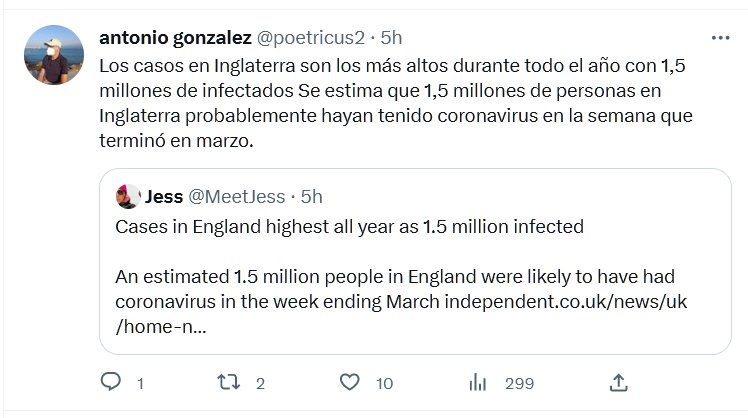This screenshot has height=418, width=748.
Task: Like the tweet with the heart icon
Action: (x=349, y=382)
